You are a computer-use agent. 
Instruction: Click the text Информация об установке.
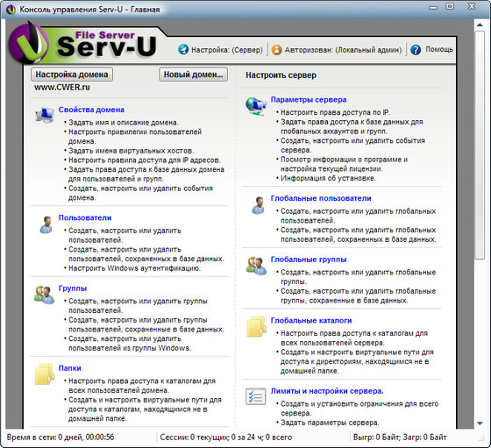[x=328, y=178]
